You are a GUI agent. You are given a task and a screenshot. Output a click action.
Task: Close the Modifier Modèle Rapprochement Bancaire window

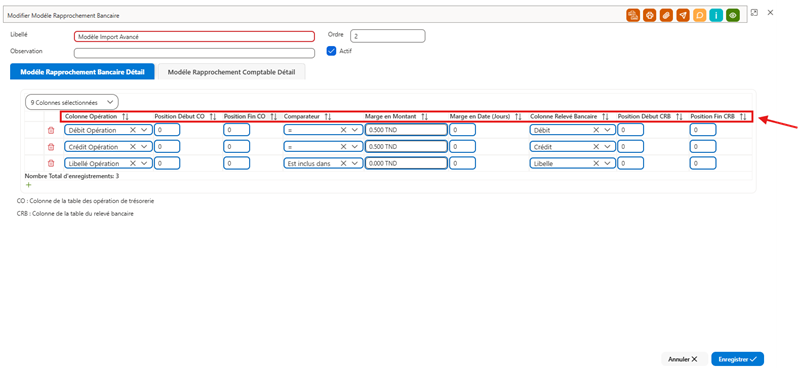pos(771,13)
